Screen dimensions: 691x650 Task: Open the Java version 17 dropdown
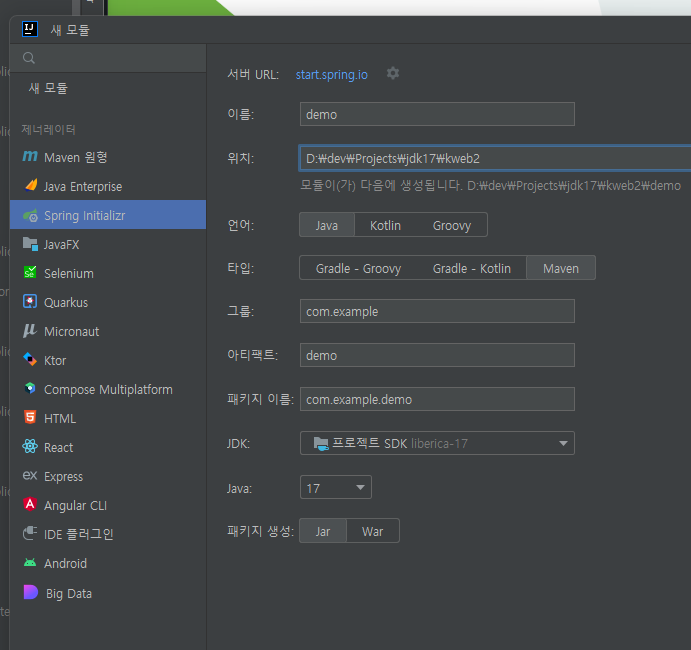(336, 487)
